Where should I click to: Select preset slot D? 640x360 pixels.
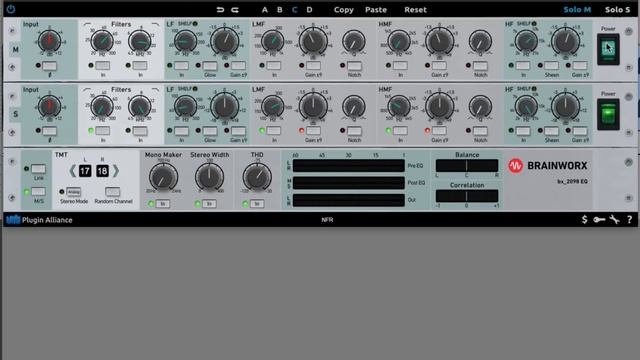309,9
